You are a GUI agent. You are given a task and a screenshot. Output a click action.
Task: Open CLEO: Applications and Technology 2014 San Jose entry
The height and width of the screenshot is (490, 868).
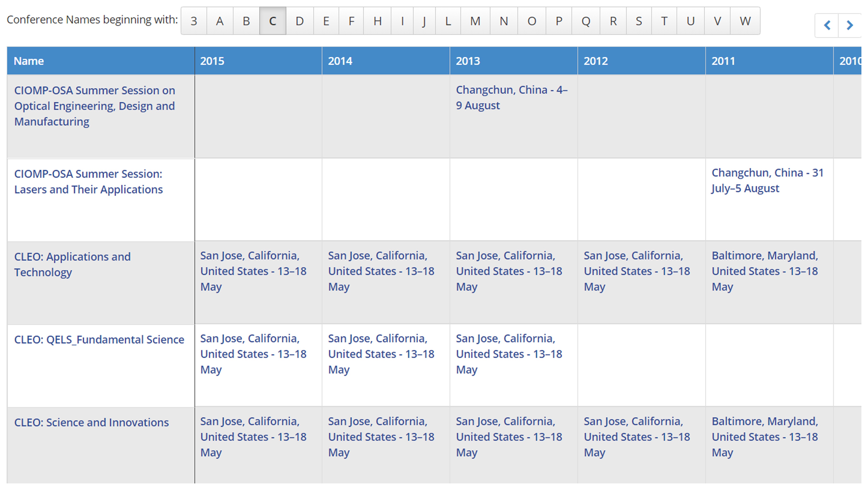tap(381, 271)
